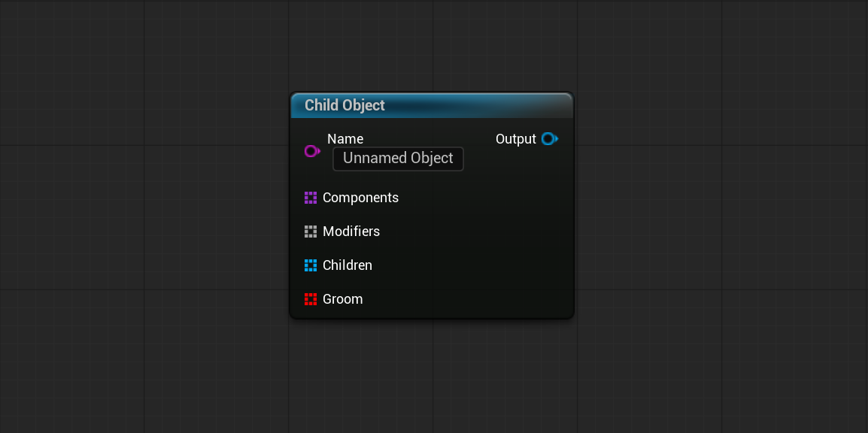The height and width of the screenshot is (433, 868).
Task: Click the blue Output pin
Action: pos(550,139)
